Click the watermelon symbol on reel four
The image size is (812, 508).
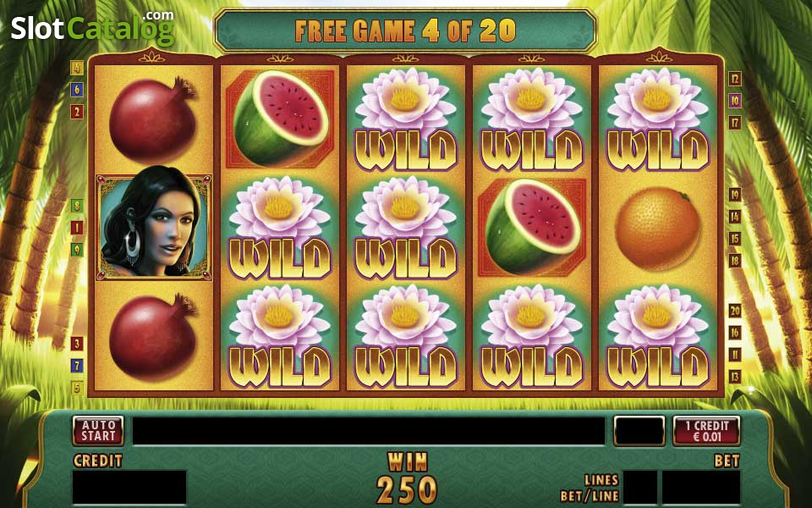532,227
